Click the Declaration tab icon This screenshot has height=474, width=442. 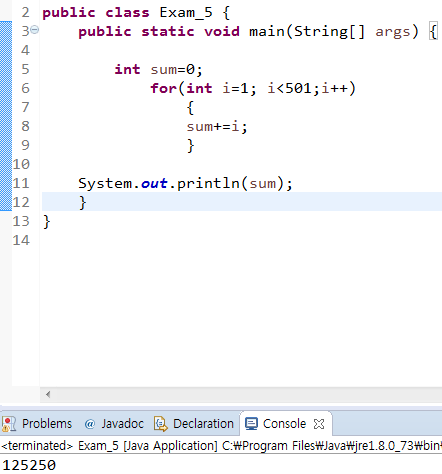click(x=161, y=424)
